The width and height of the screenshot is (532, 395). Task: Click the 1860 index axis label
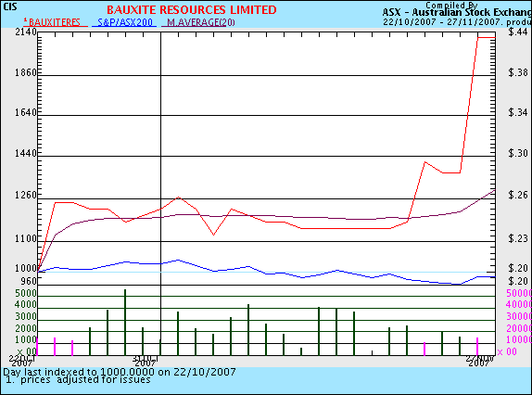click(26, 72)
